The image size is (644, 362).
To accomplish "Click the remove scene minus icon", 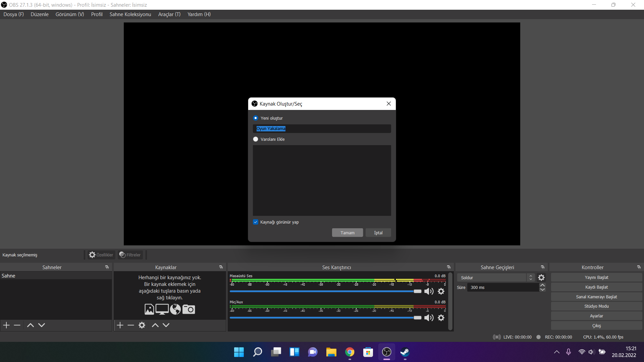I will [x=17, y=325].
